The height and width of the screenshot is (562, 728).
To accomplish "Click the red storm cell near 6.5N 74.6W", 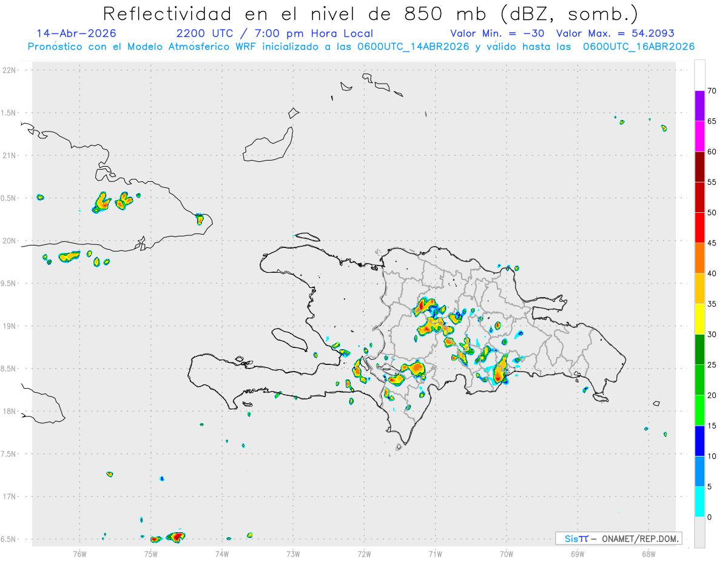I will tap(175, 537).
